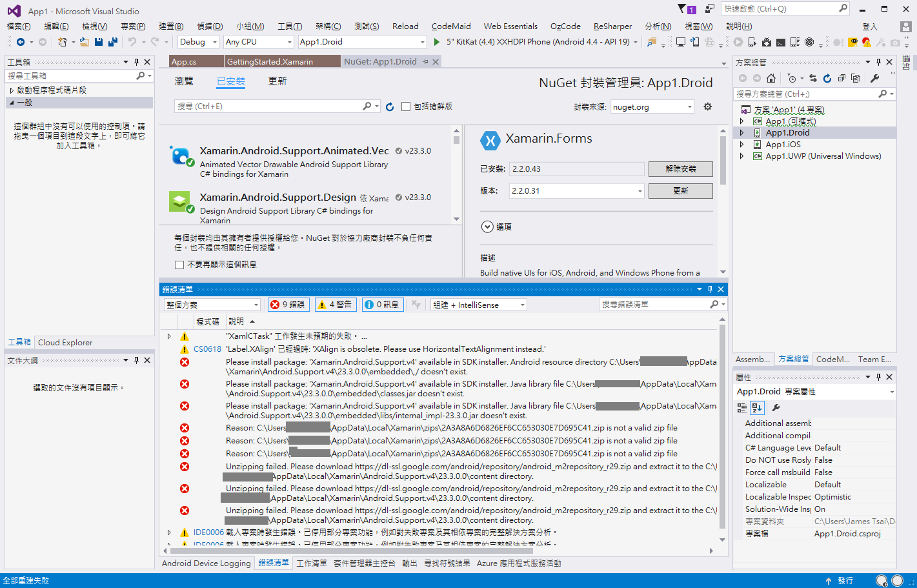Click Show All Files icon
Viewport: 917px width, 588px height.
[x=856, y=78]
